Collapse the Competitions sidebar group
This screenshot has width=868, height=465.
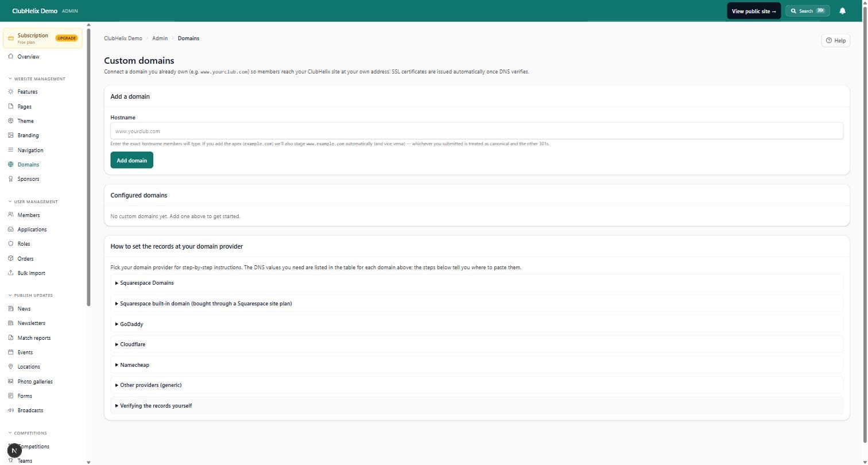(x=28, y=433)
